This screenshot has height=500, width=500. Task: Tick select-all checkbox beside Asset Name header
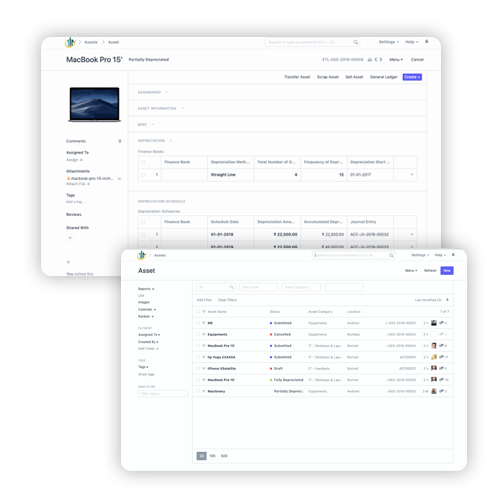198,312
